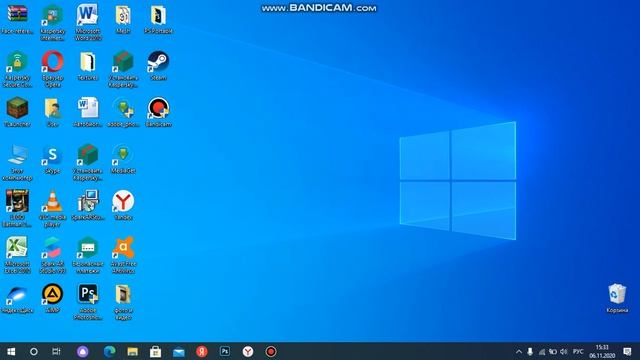
Task: Launch Alice voice assistant from taskbar
Action: click(83, 351)
